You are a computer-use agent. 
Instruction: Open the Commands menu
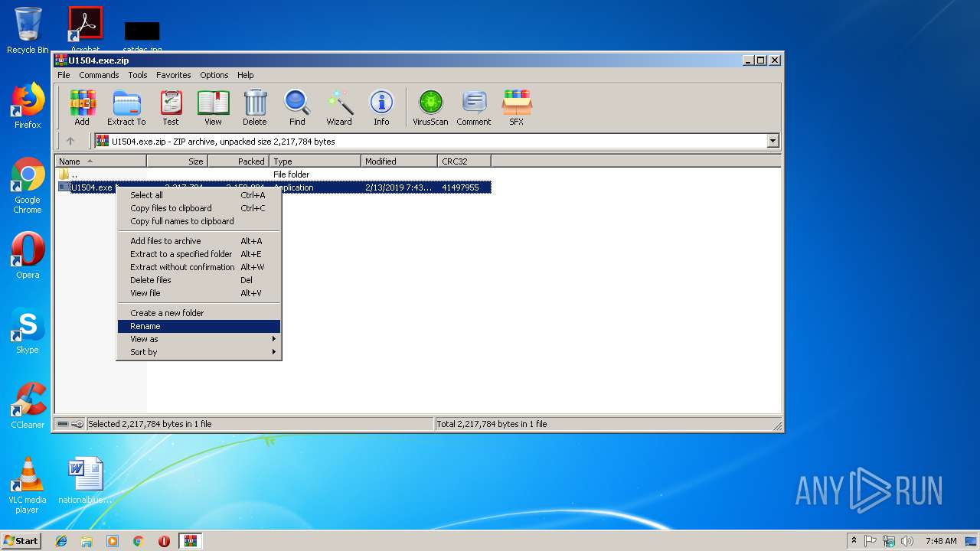click(99, 75)
